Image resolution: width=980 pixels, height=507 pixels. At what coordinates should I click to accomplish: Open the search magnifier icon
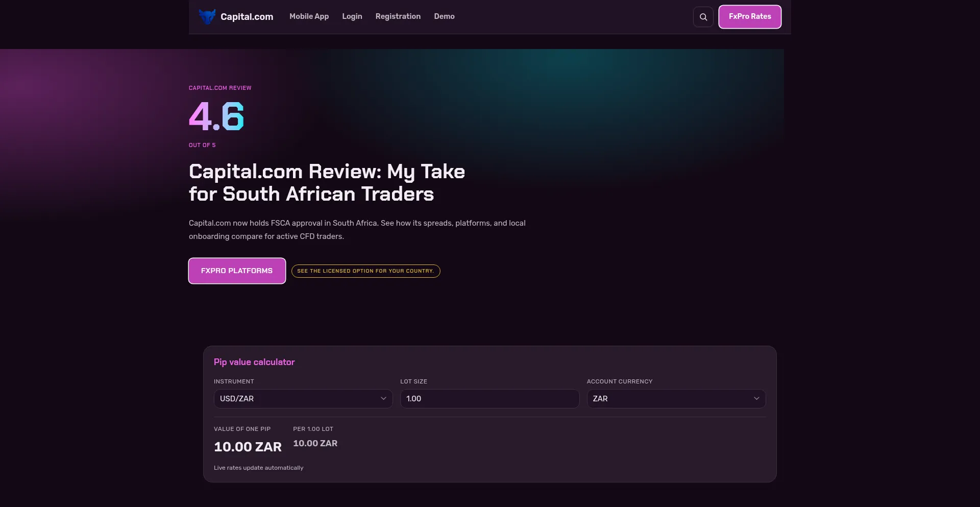[x=703, y=17]
